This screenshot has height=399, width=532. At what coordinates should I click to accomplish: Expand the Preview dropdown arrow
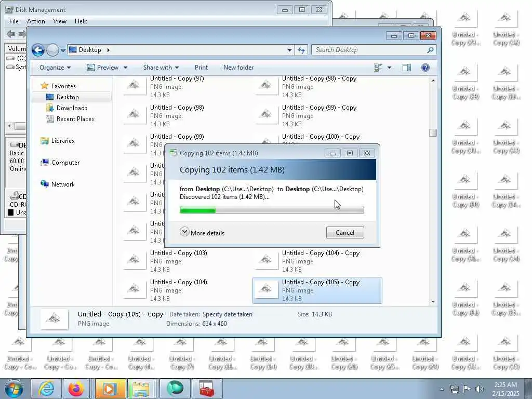[x=126, y=68]
